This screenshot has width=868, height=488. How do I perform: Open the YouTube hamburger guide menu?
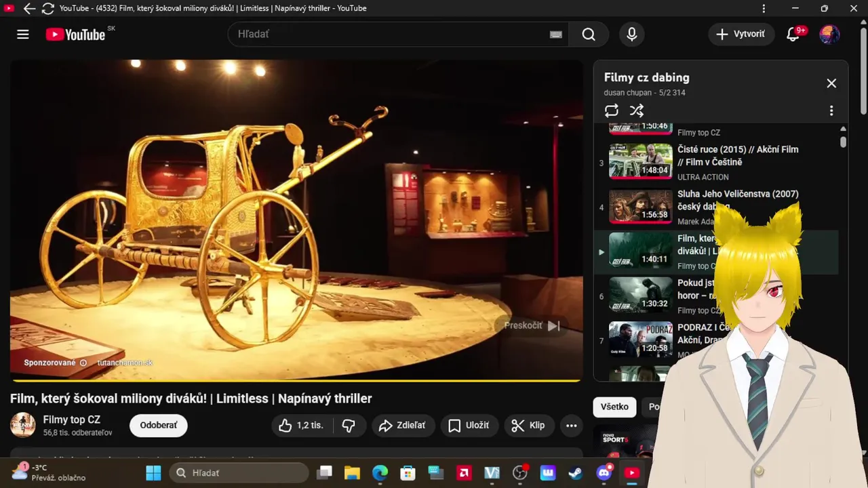(23, 35)
